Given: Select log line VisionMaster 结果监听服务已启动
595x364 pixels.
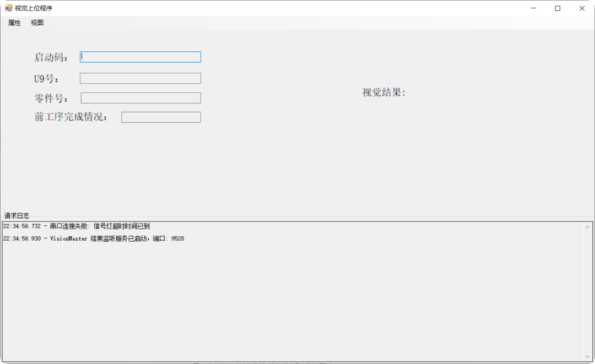Looking at the screenshot, I should click(x=93, y=238).
